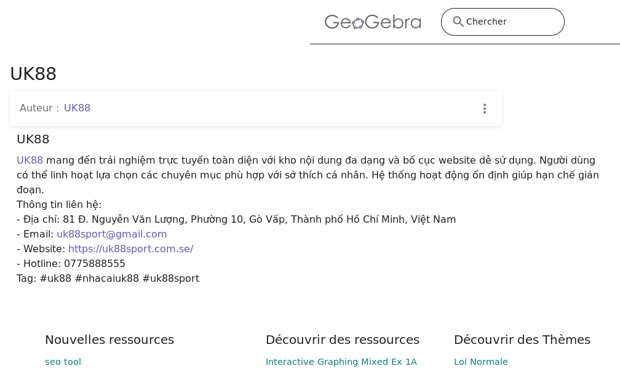Click the GeoGebra logo
This screenshot has height=370, width=620.
tap(373, 22)
